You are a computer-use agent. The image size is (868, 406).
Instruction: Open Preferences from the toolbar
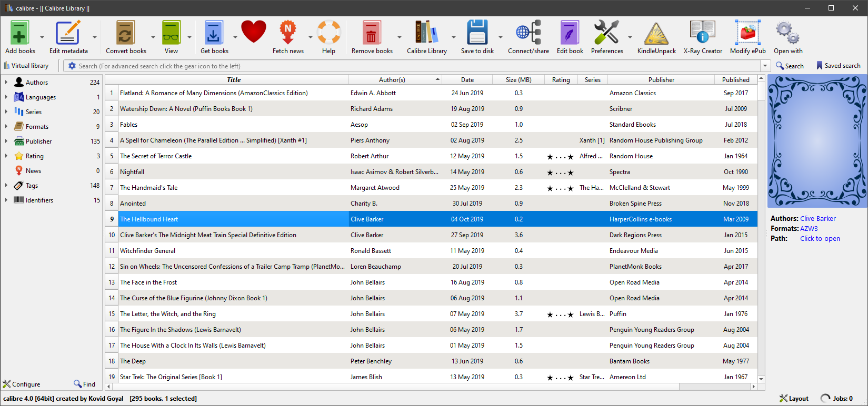tap(606, 33)
